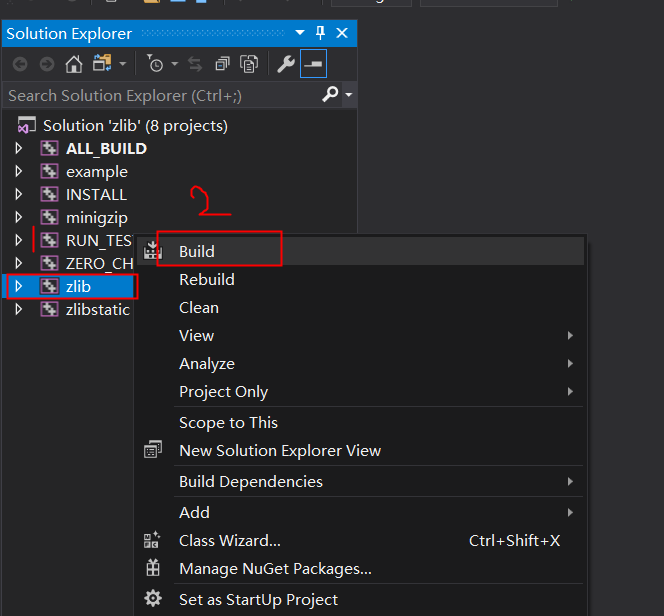The height and width of the screenshot is (616, 664).
Task: Click the Forward navigation arrow in Solution Explorer
Action: click(47, 64)
